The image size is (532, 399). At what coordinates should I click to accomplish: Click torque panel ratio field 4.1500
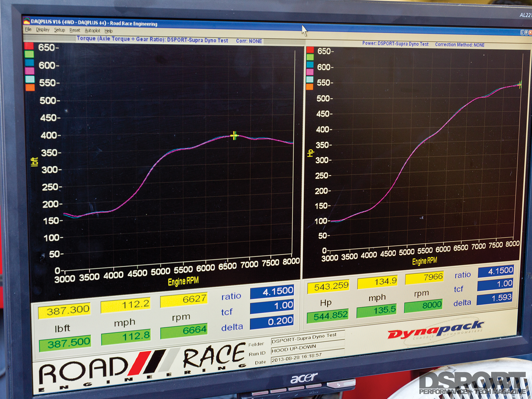(272, 292)
